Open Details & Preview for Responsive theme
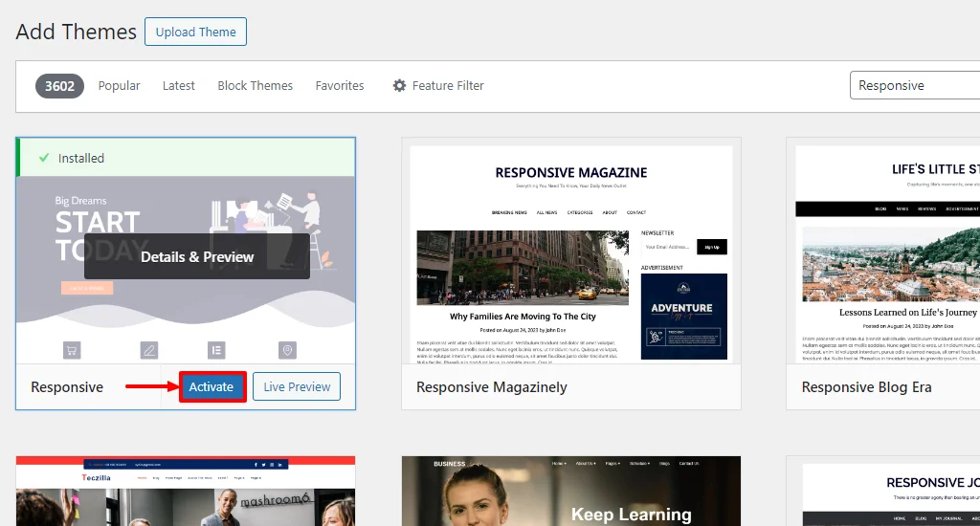The image size is (980, 526). [x=197, y=256]
